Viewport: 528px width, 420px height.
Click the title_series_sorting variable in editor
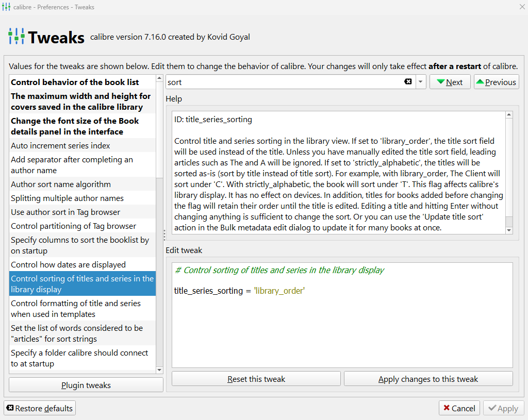pyautogui.click(x=208, y=291)
